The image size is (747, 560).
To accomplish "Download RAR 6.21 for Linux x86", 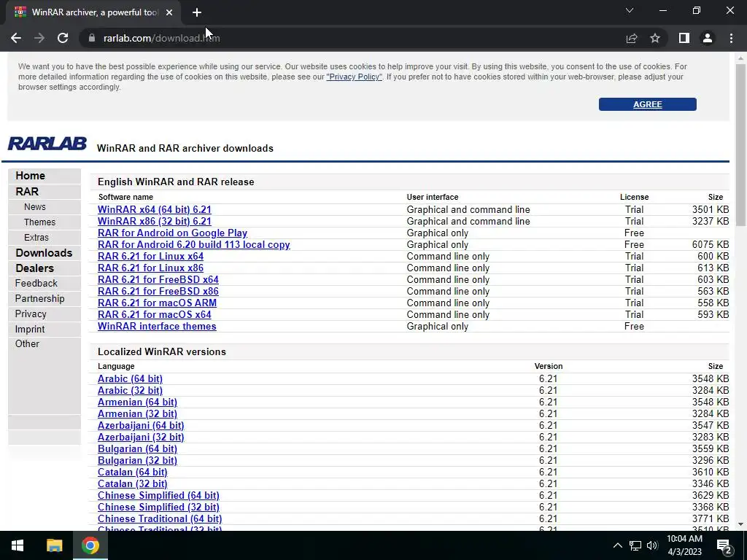I will pos(150,268).
